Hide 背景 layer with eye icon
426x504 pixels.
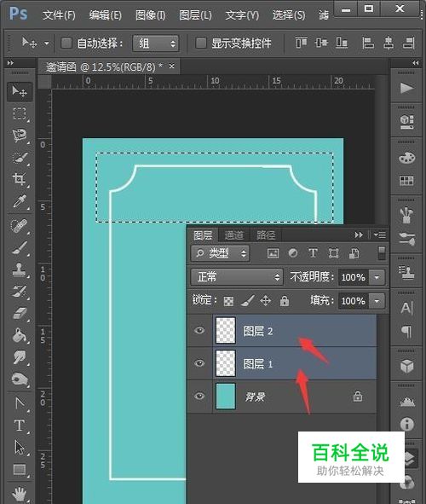coord(199,396)
